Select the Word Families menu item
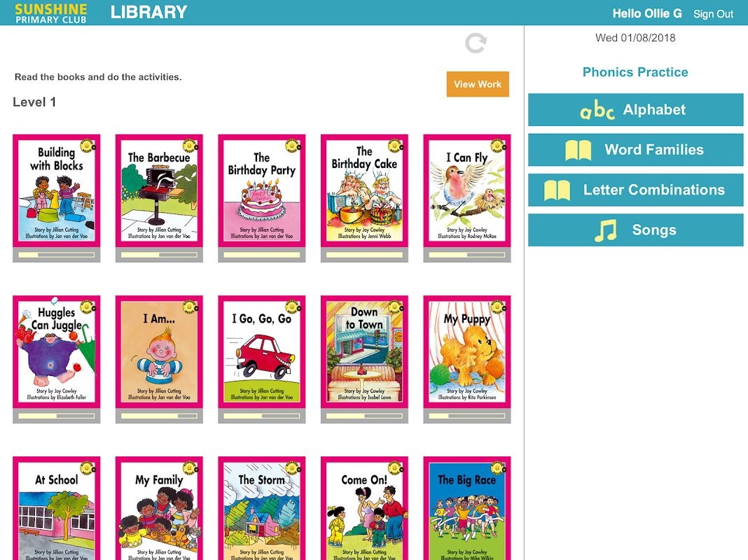 (635, 150)
